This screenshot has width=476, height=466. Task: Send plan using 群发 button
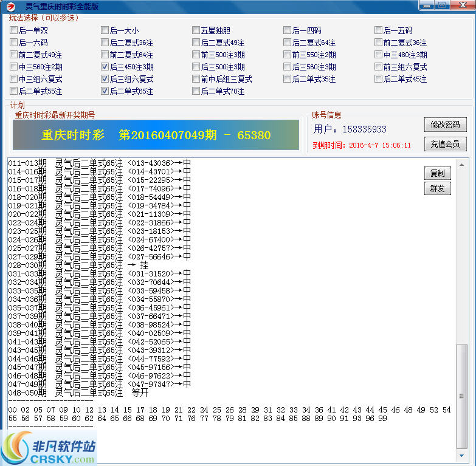[438, 188]
